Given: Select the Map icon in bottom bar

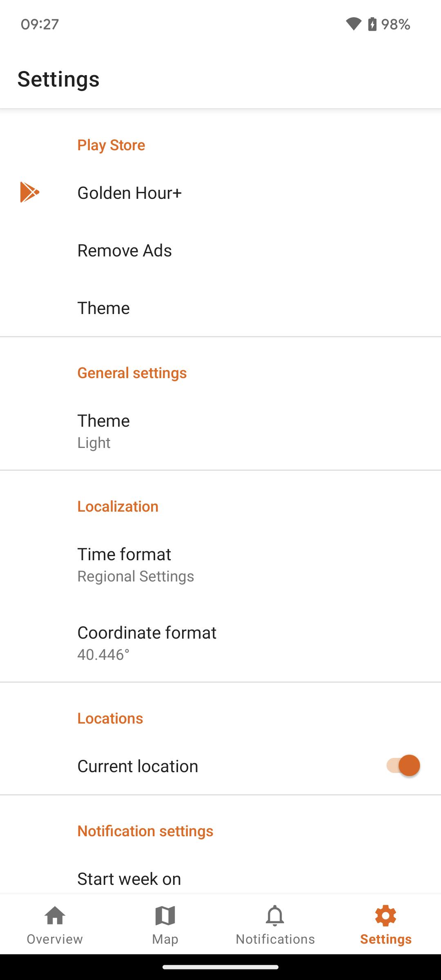Looking at the screenshot, I should pos(165,915).
